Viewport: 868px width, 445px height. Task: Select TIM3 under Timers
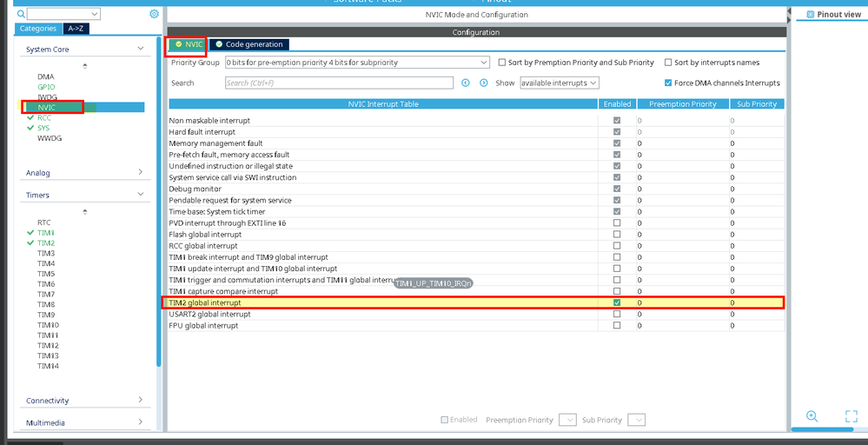pyautogui.click(x=46, y=253)
